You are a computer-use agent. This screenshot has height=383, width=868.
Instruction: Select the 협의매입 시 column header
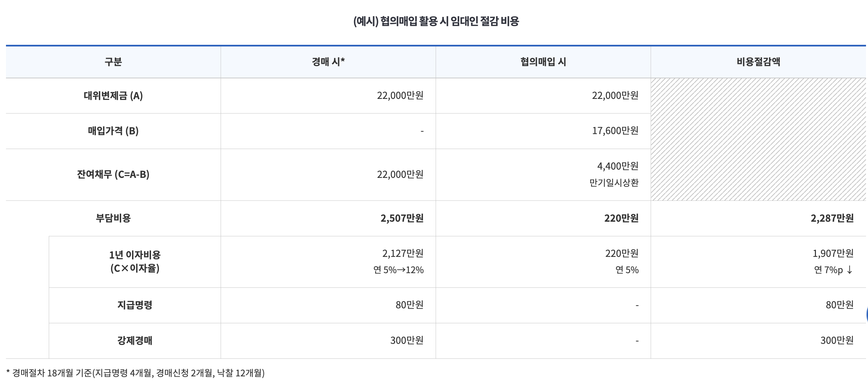click(543, 62)
